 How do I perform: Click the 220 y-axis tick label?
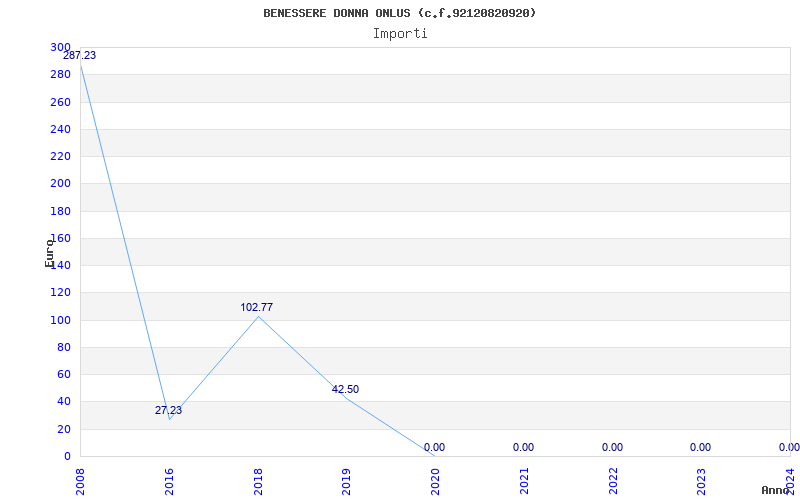point(60,157)
